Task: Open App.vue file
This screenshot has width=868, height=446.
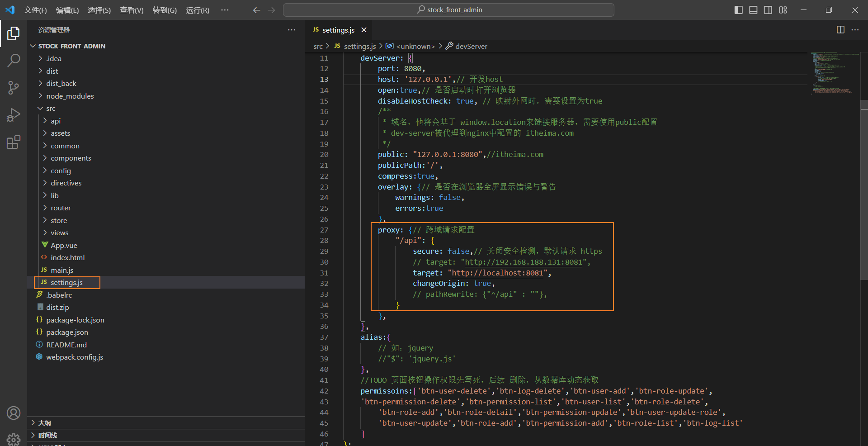Action: point(166,245)
